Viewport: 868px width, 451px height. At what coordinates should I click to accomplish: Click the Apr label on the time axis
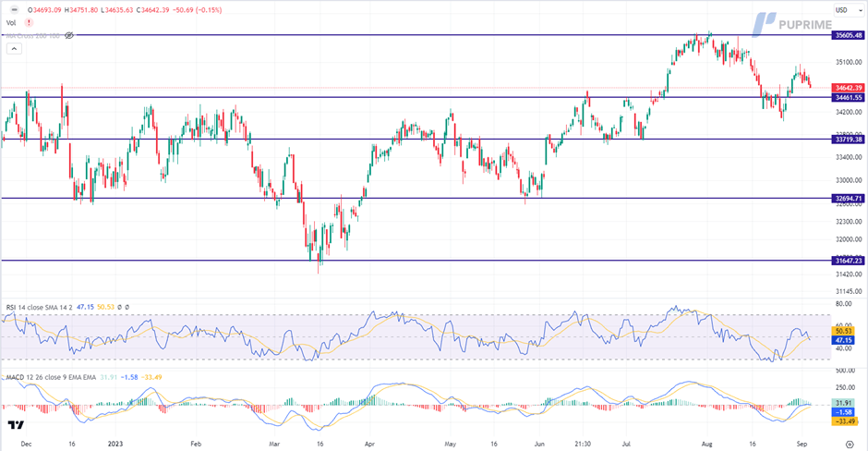point(369,444)
